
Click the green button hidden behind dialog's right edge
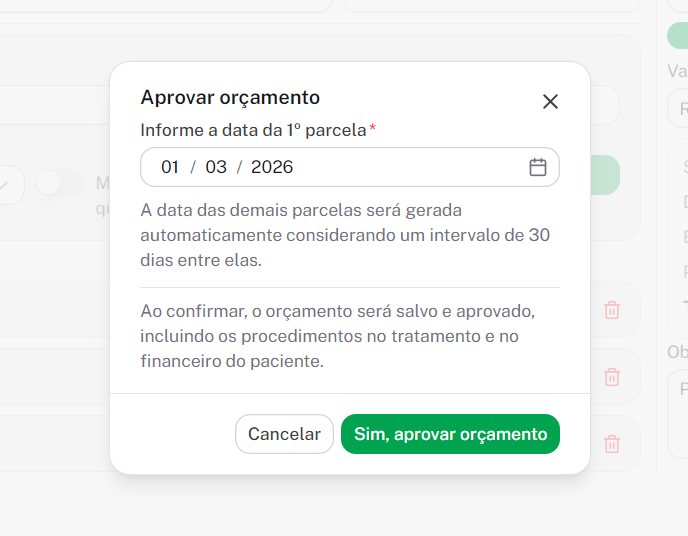pyautogui.click(x=604, y=175)
